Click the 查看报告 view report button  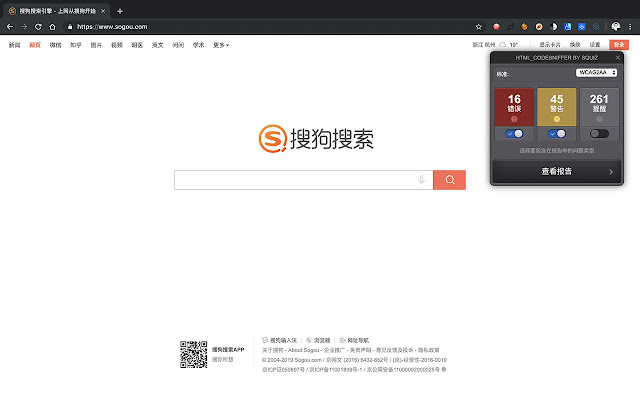pos(557,171)
